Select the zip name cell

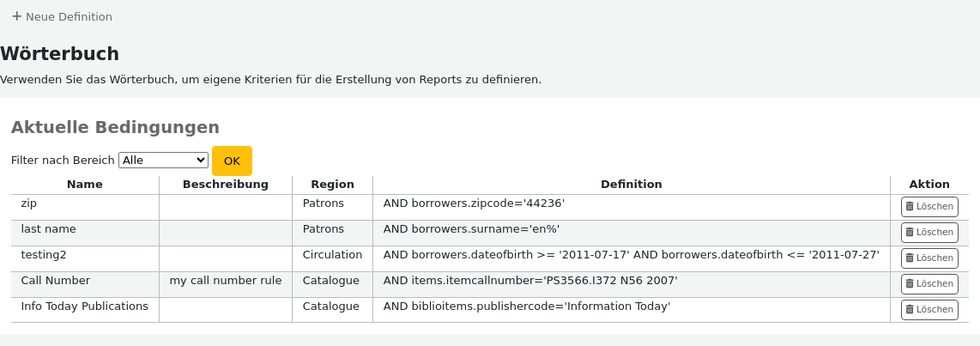[x=85, y=207]
